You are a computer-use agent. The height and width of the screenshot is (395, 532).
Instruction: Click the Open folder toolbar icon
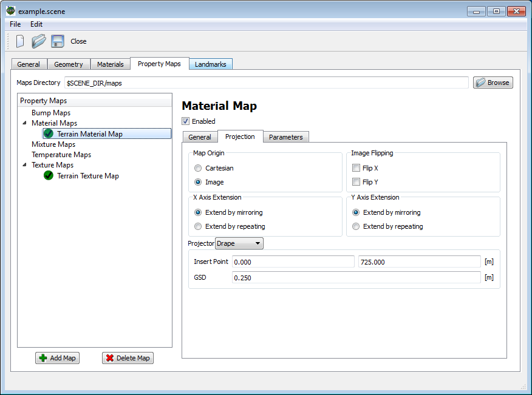pyautogui.click(x=39, y=41)
